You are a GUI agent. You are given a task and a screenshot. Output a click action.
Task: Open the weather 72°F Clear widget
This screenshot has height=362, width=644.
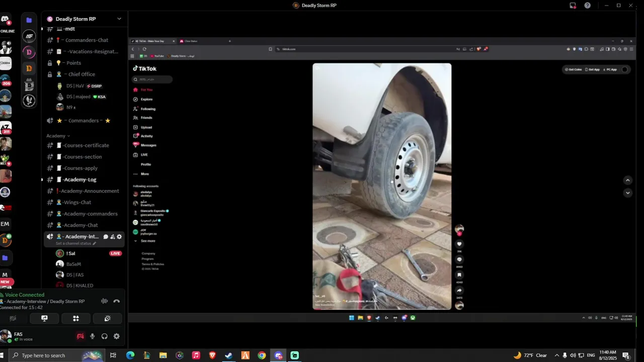[530, 355]
